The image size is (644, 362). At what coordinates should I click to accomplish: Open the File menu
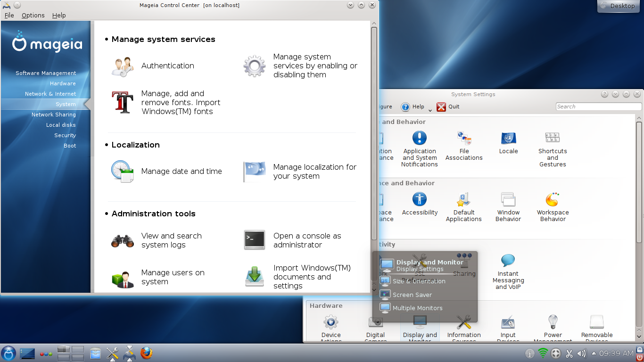[x=9, y=15]
